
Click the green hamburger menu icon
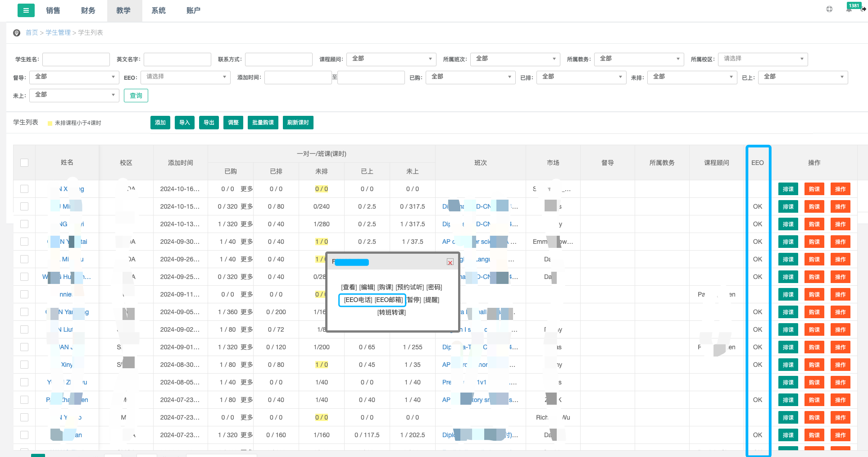pyautogui.click(x=26, y=10)
